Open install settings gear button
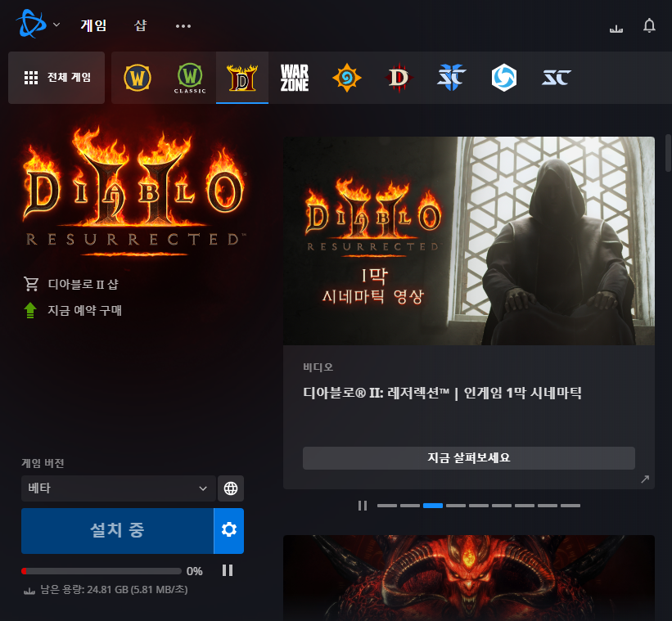672x621 pixels. (x=229, y=531)
